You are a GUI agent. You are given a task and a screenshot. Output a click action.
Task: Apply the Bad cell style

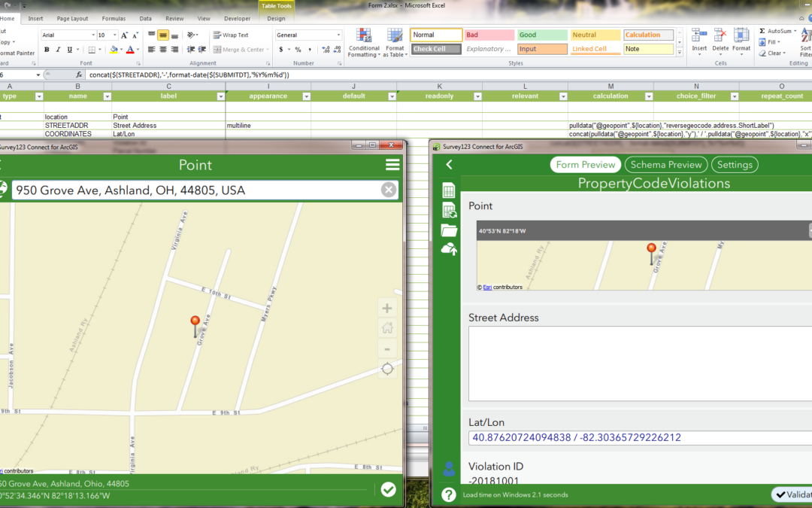(x=489, y=35)
